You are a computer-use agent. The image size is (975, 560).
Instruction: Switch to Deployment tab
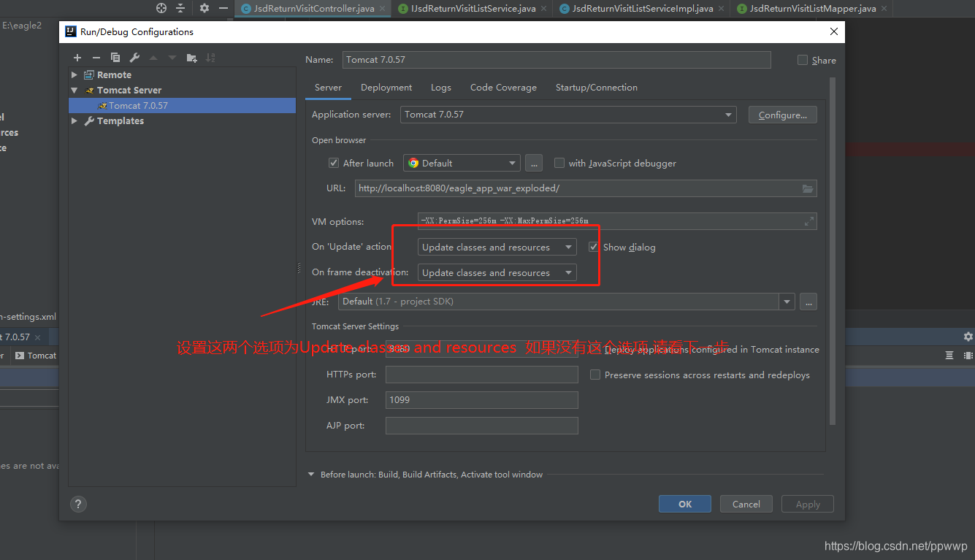[386, 87]
